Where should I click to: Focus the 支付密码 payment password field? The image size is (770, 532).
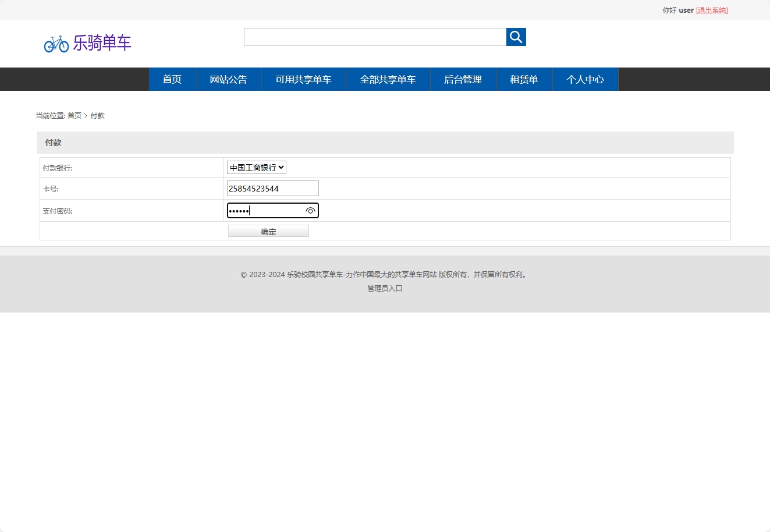coord(268,211)
